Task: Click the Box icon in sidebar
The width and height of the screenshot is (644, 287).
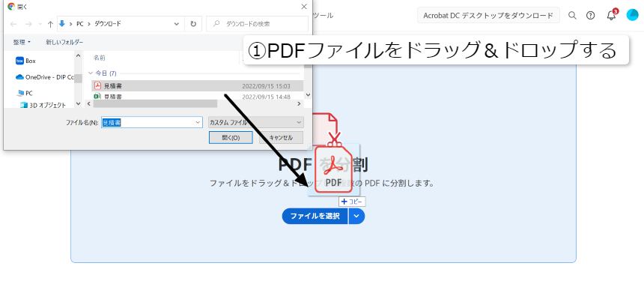Action: coord(19,61)
